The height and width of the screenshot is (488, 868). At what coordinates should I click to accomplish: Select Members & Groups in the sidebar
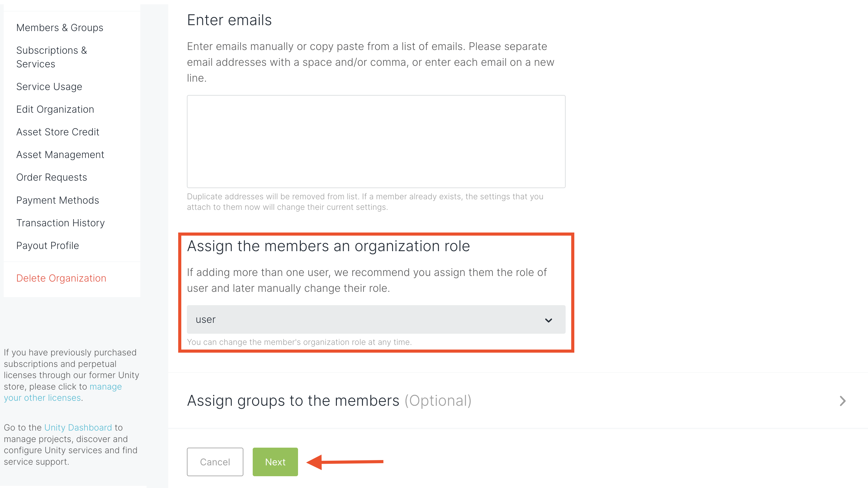(60, 28)
